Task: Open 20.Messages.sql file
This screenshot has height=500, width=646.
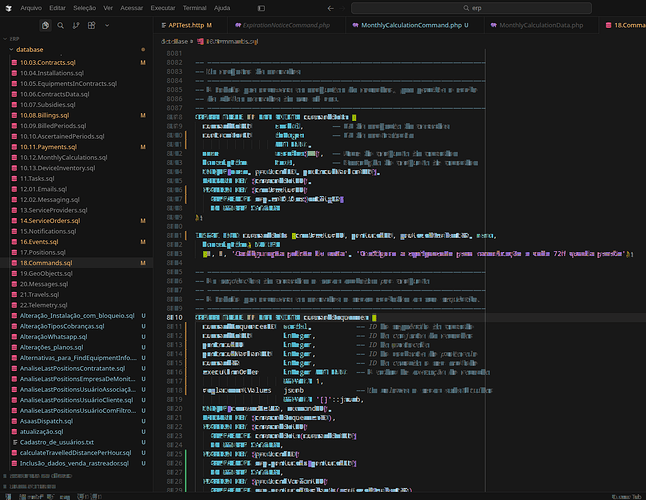Action: coord(44,284)
